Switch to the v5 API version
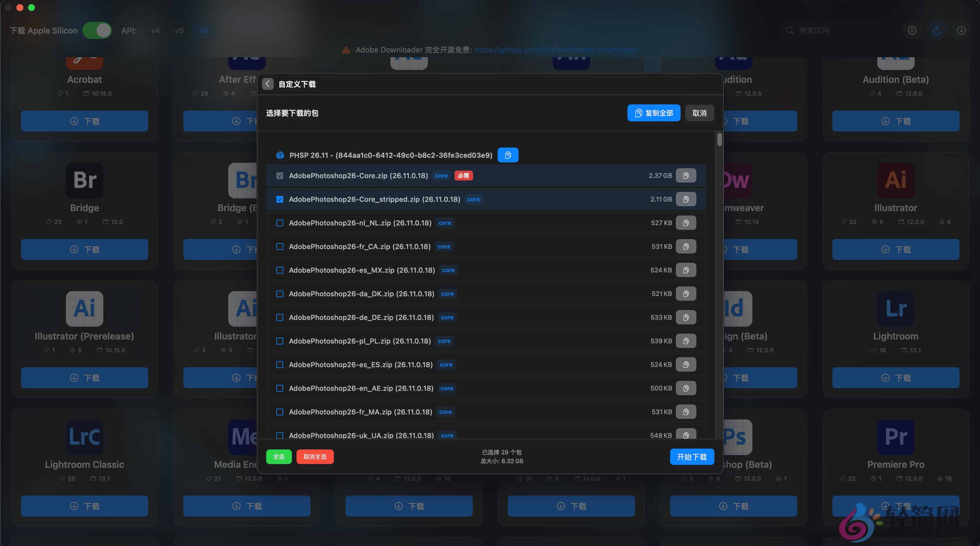 tap(179, 30)
